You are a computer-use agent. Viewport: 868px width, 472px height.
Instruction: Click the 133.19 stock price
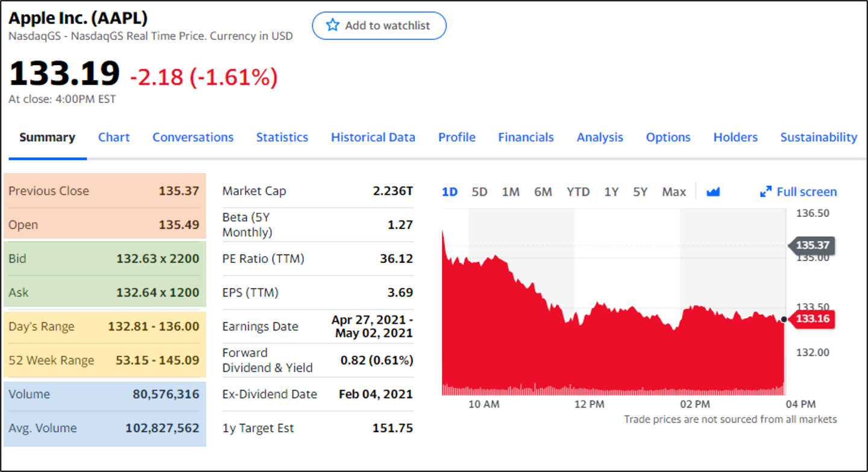(x=64, y=73)
